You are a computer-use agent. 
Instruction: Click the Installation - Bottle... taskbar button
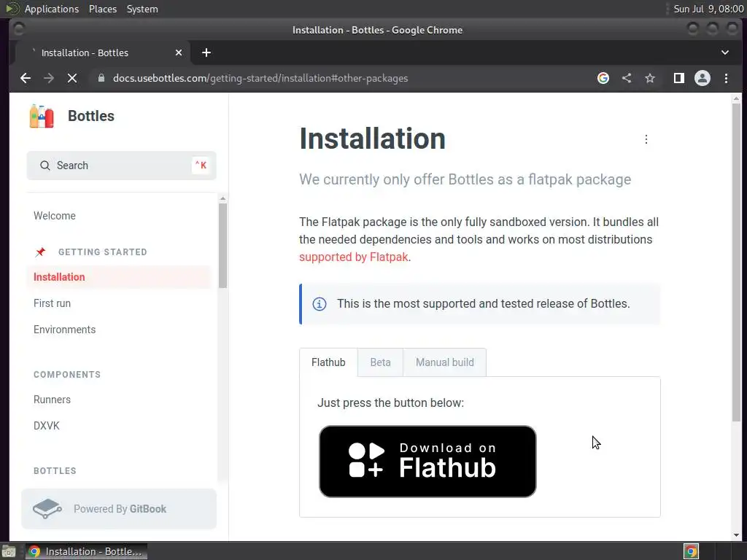click(86, 551)
